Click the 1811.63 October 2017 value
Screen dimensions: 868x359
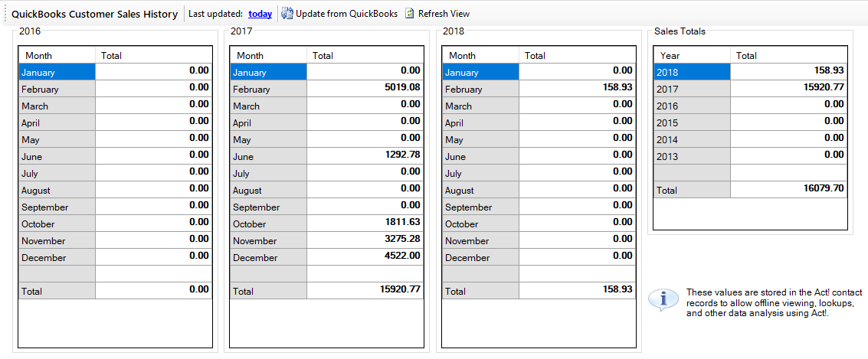[402, 222]
